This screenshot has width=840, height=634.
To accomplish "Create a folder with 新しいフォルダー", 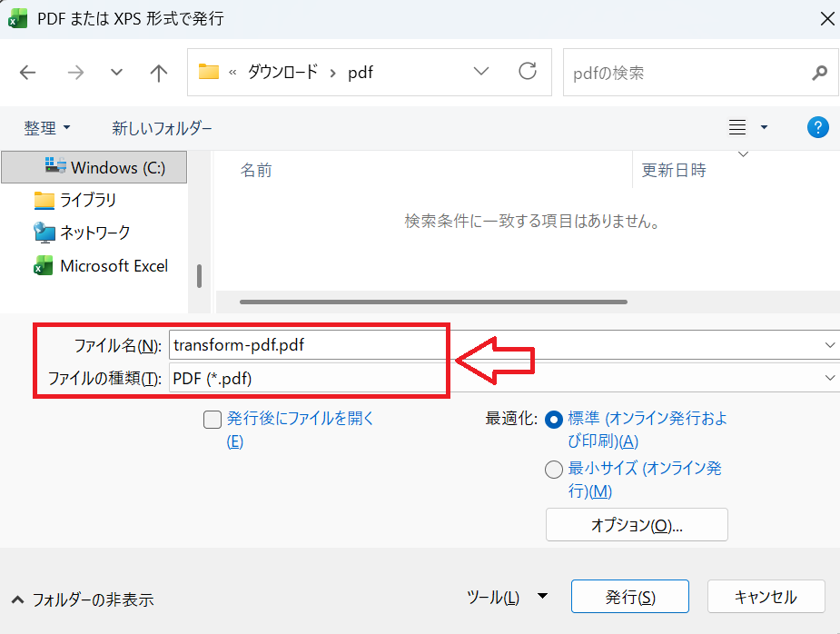I will click(x=162, y=128).
